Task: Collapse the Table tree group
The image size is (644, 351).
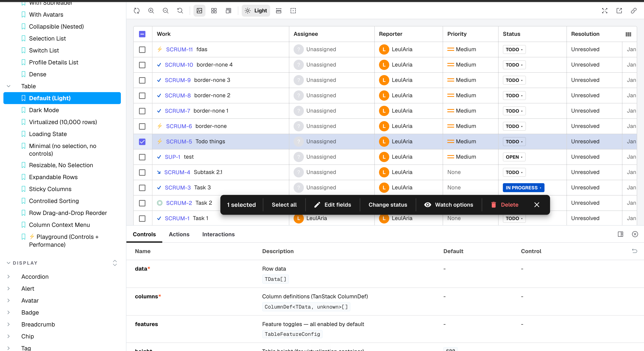Action: point(9,86)
